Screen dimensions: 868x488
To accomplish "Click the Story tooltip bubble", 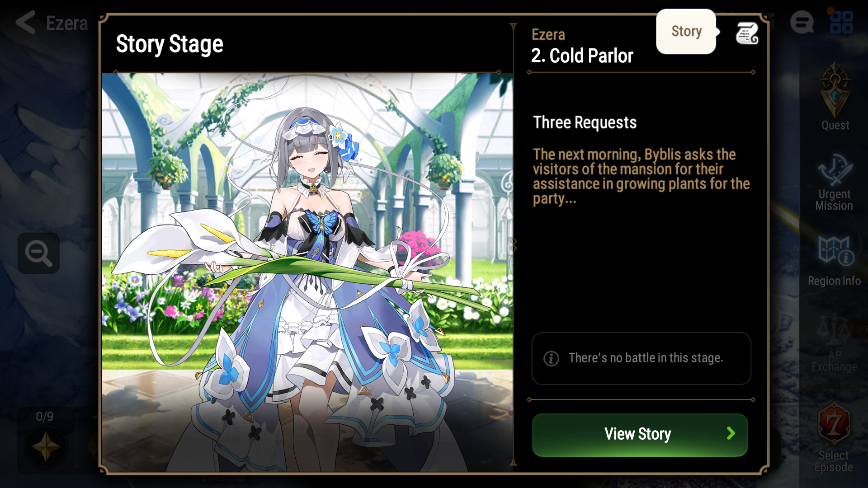I will point(686,31).
